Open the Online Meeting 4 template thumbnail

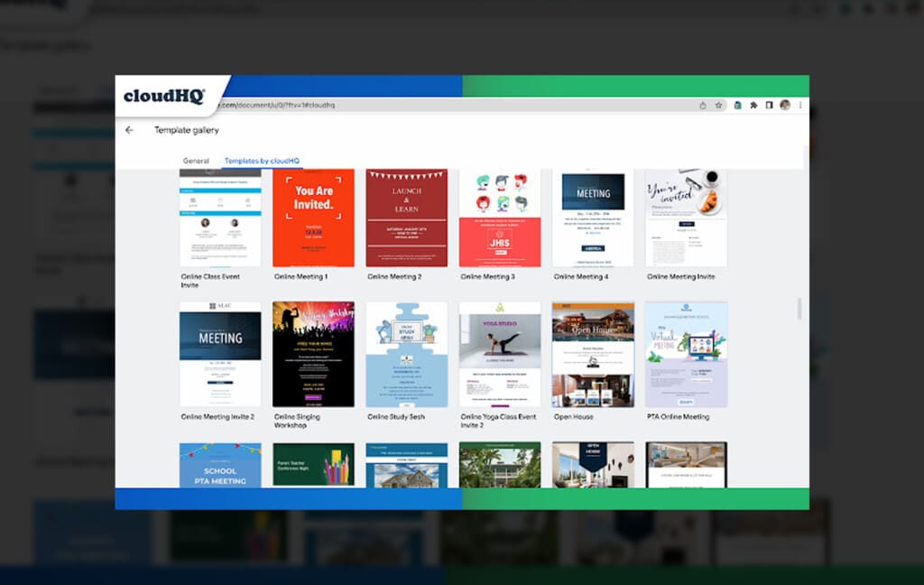click(593, 218)
